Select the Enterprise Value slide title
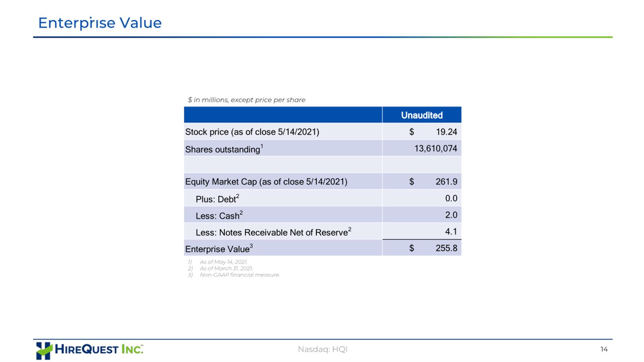 point(100,23)
